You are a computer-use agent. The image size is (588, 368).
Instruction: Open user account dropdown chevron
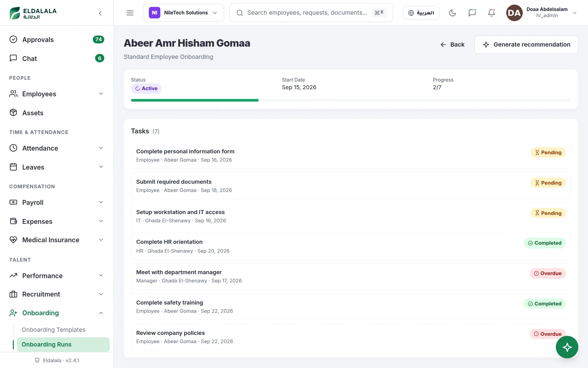[575, 13]
